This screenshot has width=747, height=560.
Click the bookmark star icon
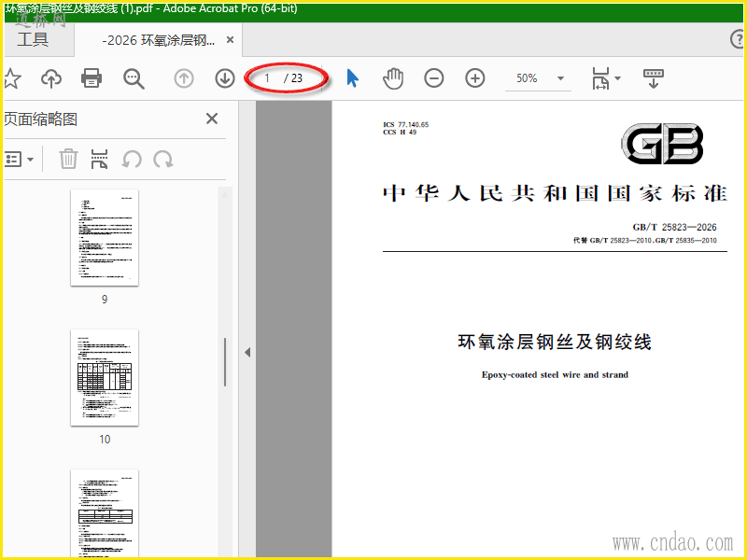point(11,78)
